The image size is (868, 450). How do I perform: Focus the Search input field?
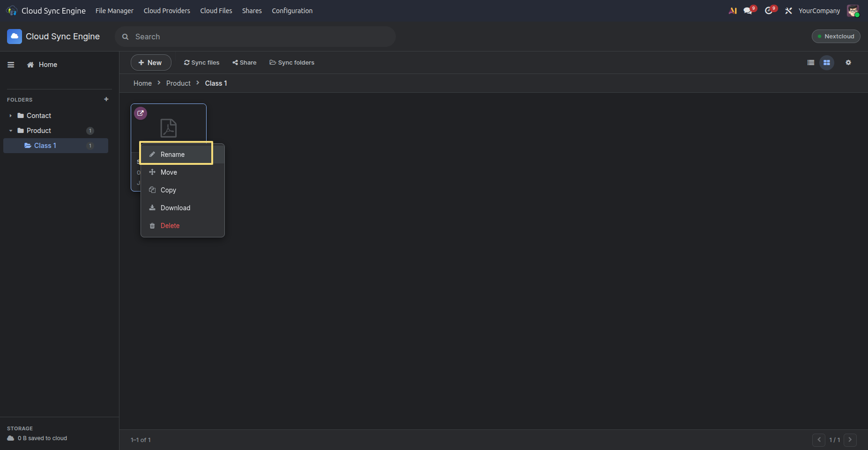[255, 37]
